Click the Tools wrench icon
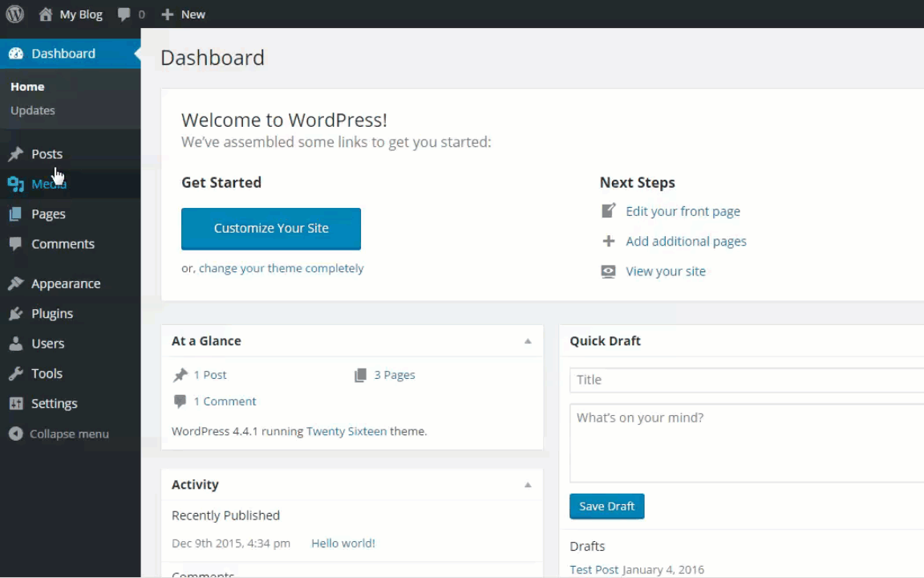The height and width of the screenshot is (578, 924). [x=16, y=373]
